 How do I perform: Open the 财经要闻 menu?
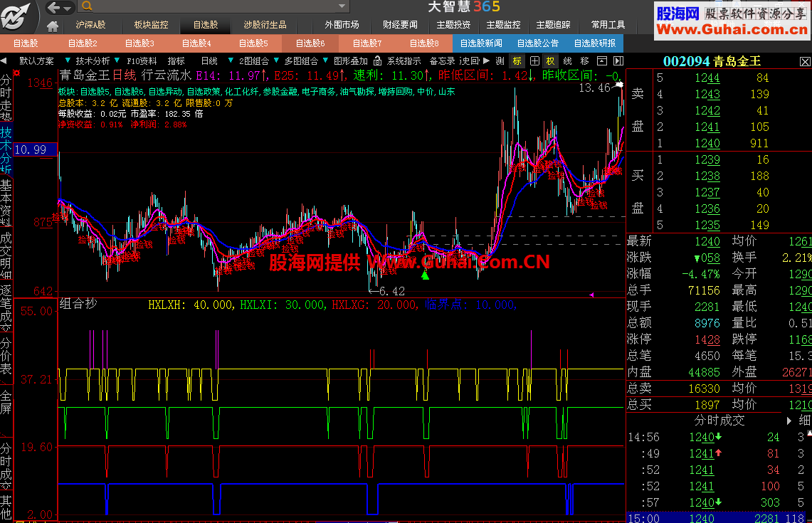pyautogui.click(x=400, y=25)
